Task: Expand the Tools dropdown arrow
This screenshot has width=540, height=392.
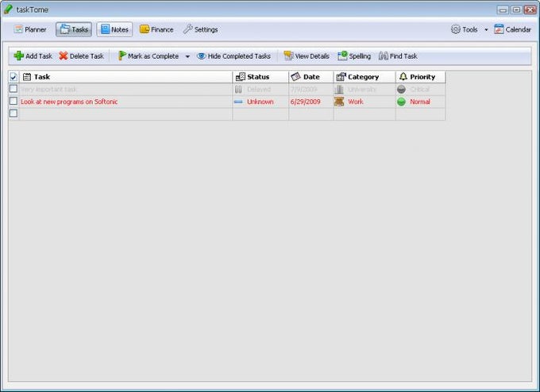Action: tap(486, 30)
